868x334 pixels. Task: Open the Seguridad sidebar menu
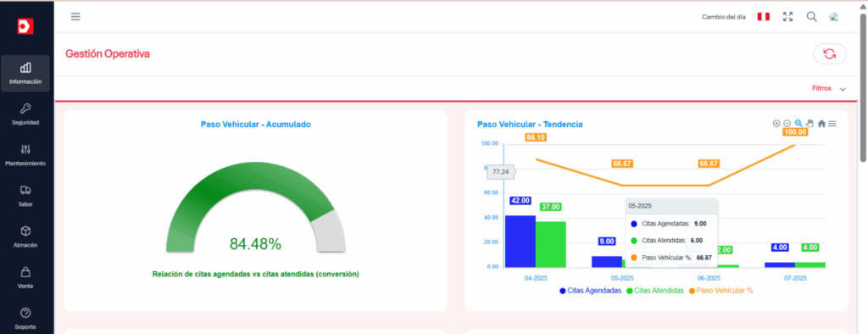pos(25,114)
